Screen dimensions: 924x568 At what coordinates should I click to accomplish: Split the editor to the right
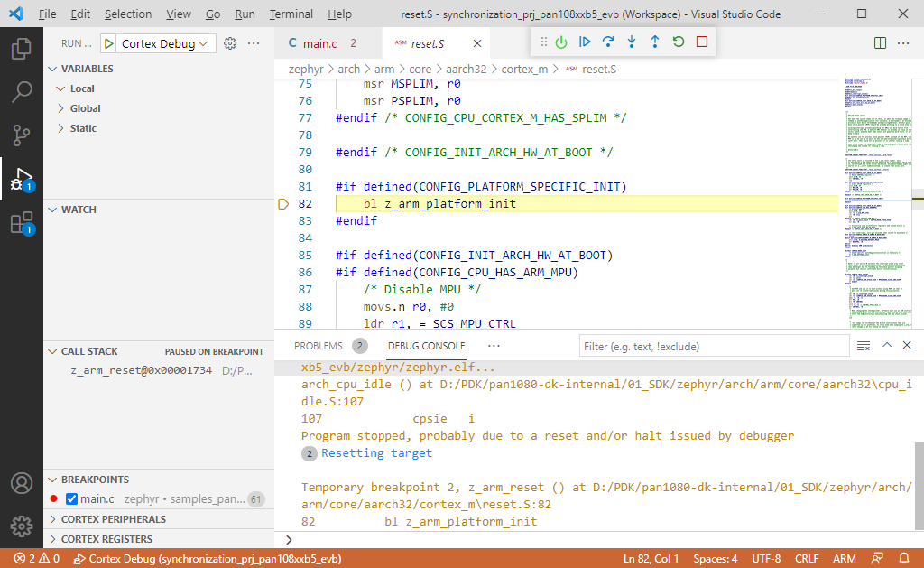point(880,43)
